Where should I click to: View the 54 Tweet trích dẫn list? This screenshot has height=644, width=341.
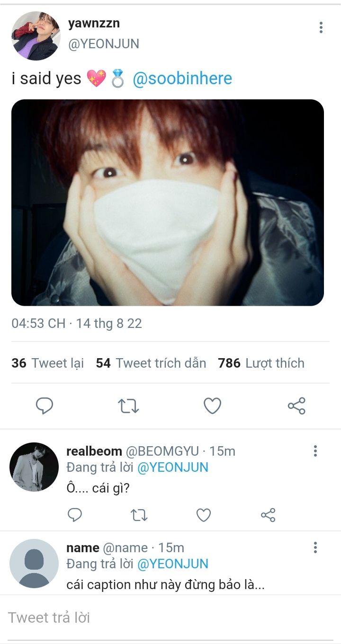click(151, 363)
